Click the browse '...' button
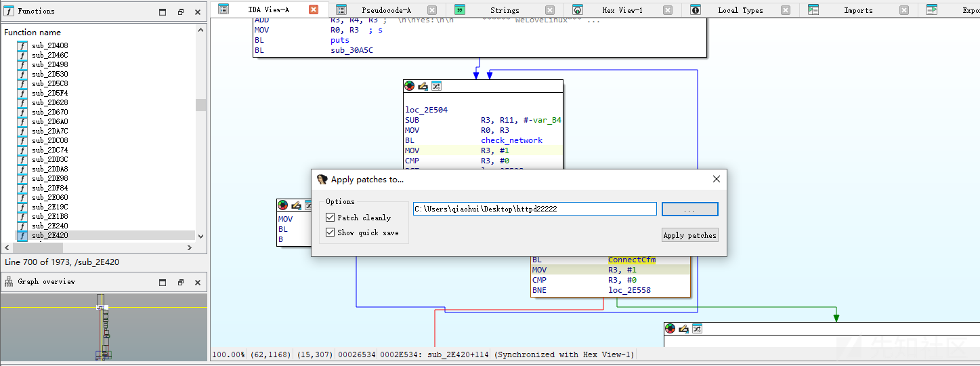 [689, 209]
